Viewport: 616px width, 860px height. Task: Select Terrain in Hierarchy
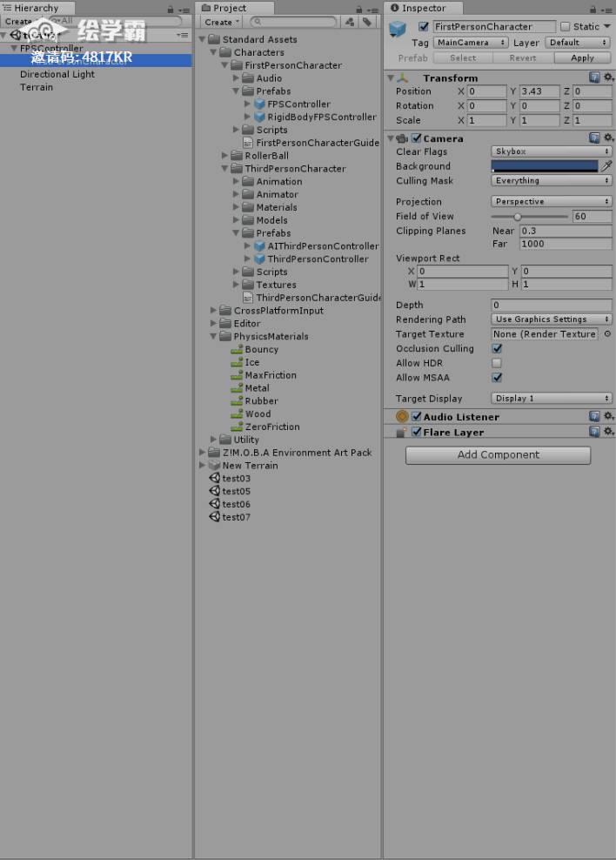[x=37, y=87]
